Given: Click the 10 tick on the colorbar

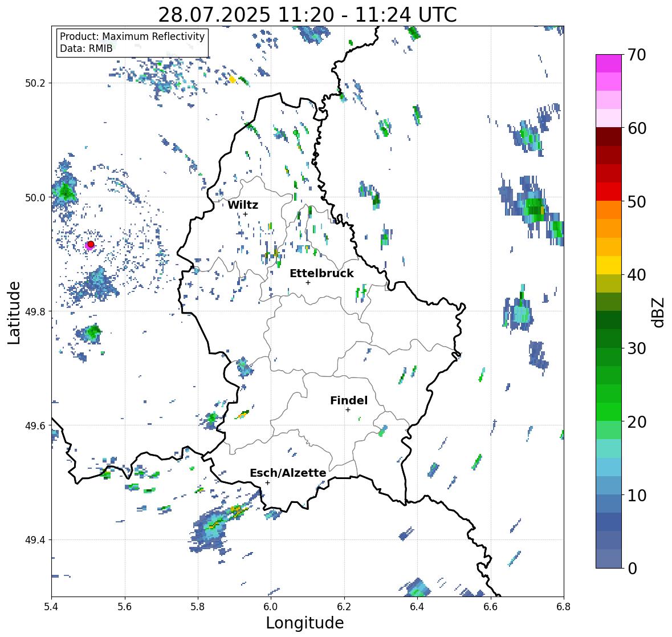Looking at the screenshot, I should pyautogui.click(x=637, y=495).
